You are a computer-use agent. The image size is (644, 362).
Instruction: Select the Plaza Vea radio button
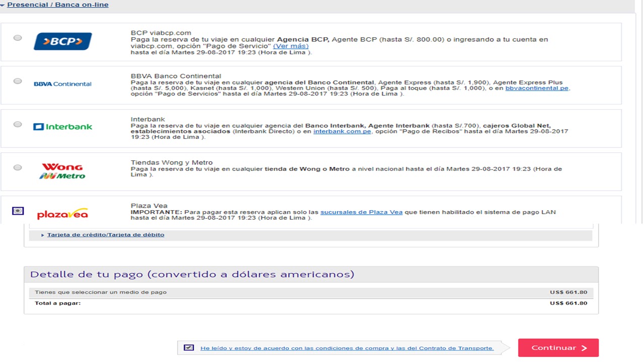coord(18,211)
